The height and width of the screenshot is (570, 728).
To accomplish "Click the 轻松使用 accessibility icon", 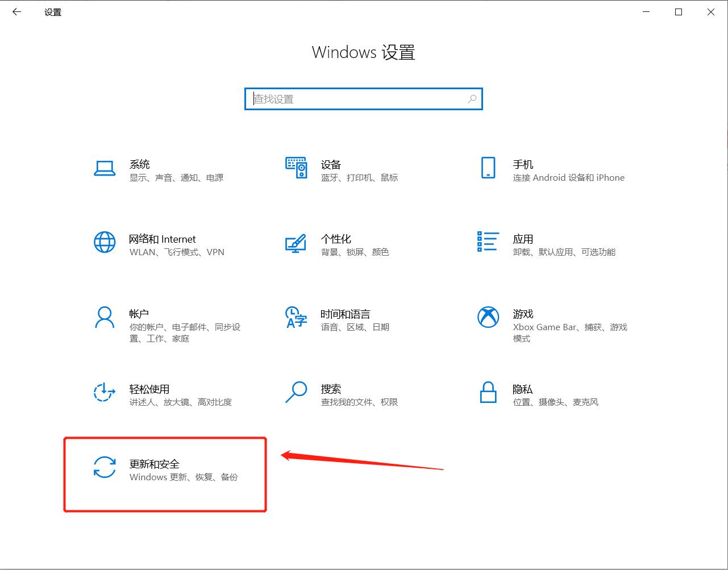I will [x=105, y=393].
